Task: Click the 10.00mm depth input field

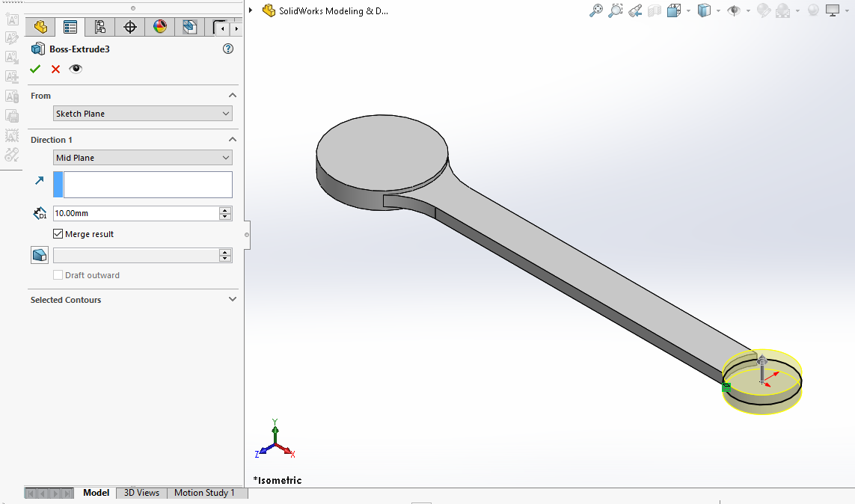Action: (135, 213)
